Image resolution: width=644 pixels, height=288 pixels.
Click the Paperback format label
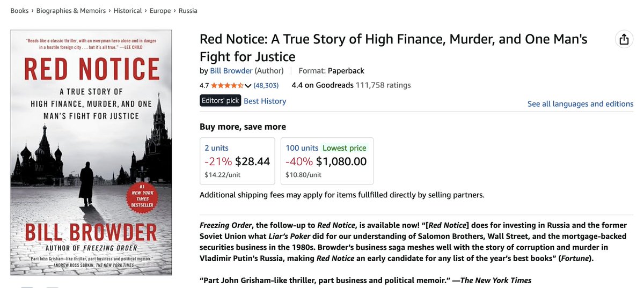pyautogui.click(x=346, y=71)
